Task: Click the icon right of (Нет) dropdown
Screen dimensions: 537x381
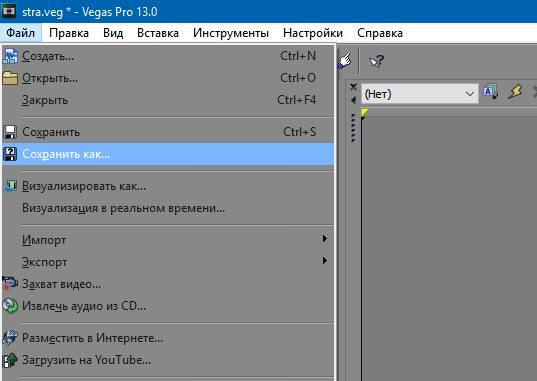Action: tap(490, 92)
